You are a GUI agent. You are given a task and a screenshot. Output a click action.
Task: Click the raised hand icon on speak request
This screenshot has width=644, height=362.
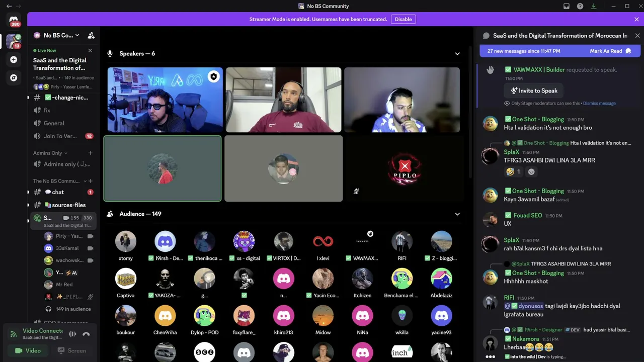click(x=490, y=70)
